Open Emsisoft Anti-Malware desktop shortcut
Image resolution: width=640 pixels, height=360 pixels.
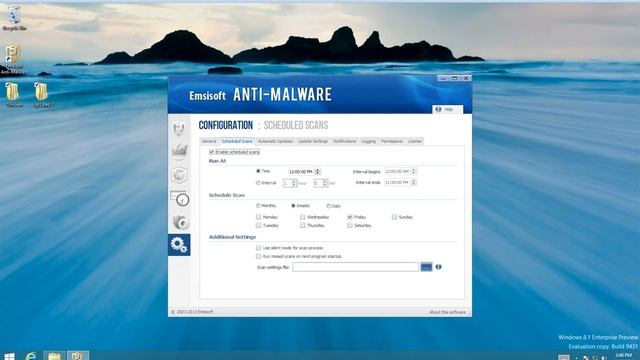pyautogui.click(x=13, y=60)
